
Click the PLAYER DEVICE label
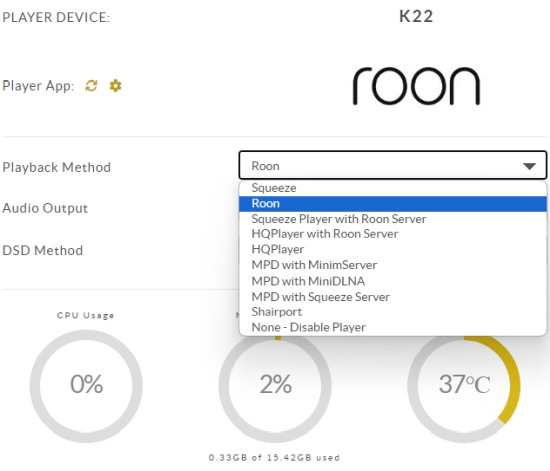tap(56, 18)
